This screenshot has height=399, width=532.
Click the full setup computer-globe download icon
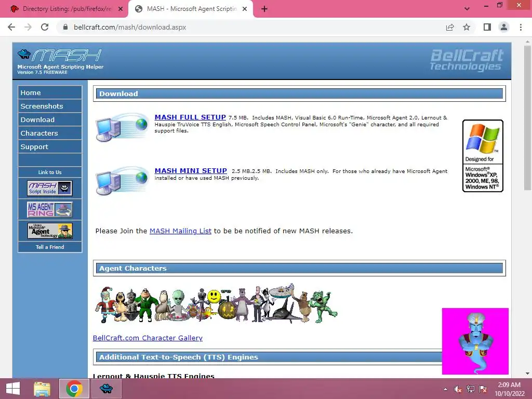click(x=123, y=127)
